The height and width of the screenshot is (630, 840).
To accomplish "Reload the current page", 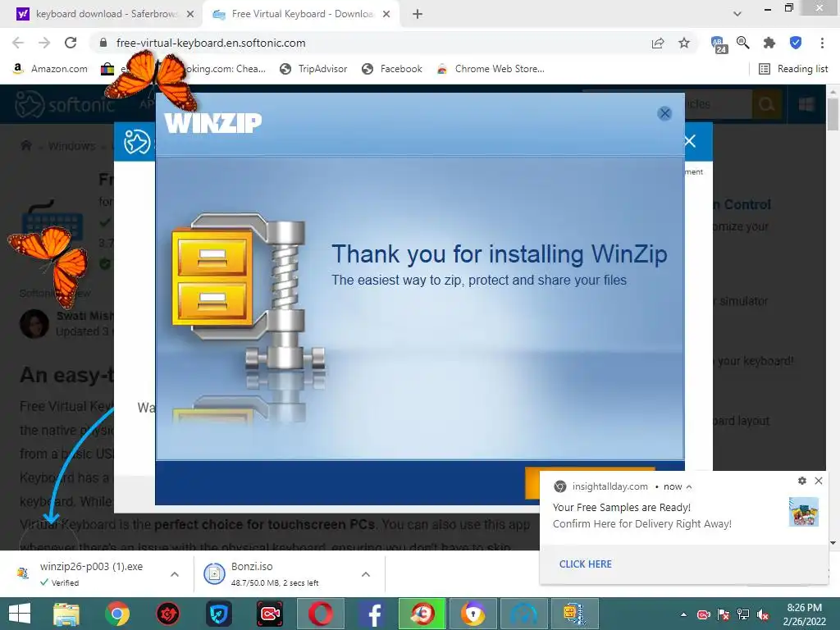I will point(71,43).
